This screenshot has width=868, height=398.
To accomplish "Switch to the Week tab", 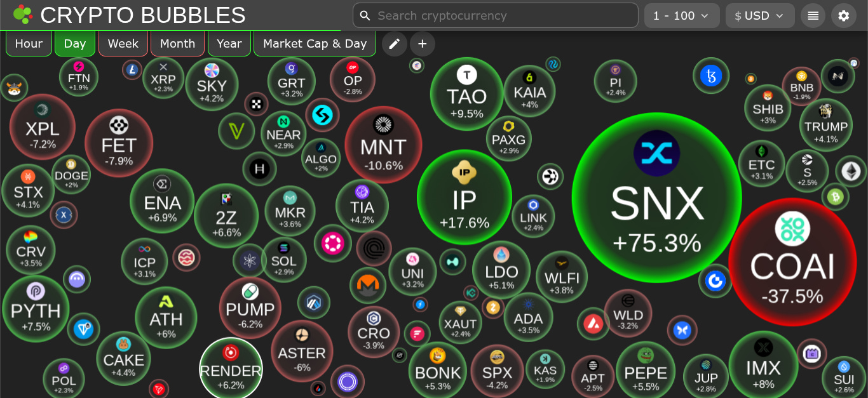I will point(123,44).
